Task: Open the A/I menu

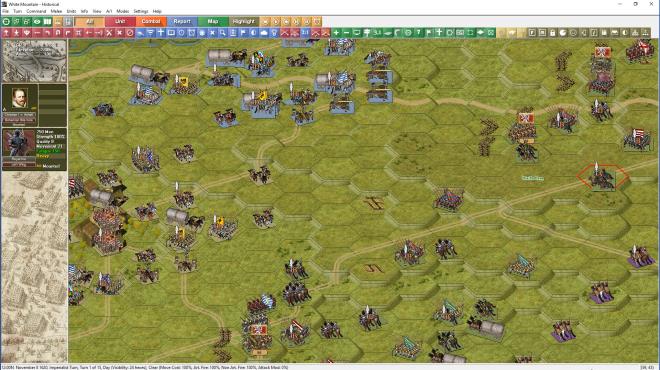Action: [109, 11]
